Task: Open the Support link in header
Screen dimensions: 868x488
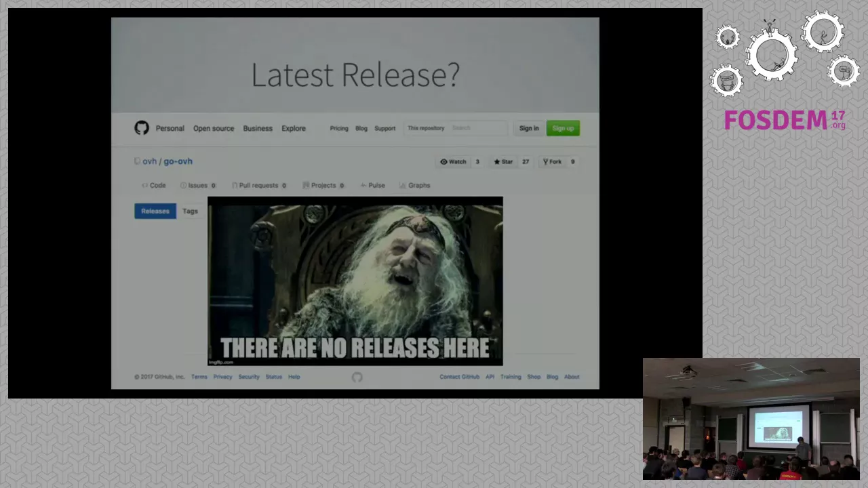Action: [384, 128]
